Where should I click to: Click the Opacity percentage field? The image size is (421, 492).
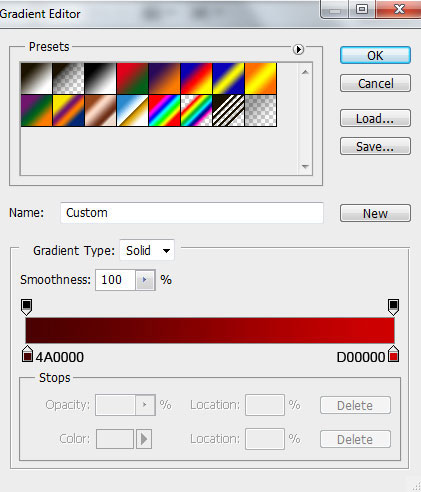coord(115,405)
